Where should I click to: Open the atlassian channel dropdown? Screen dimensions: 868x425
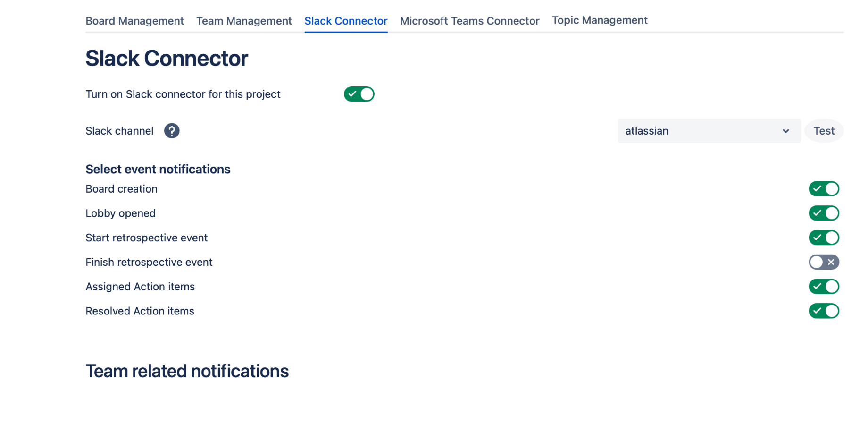coord(709,131)
